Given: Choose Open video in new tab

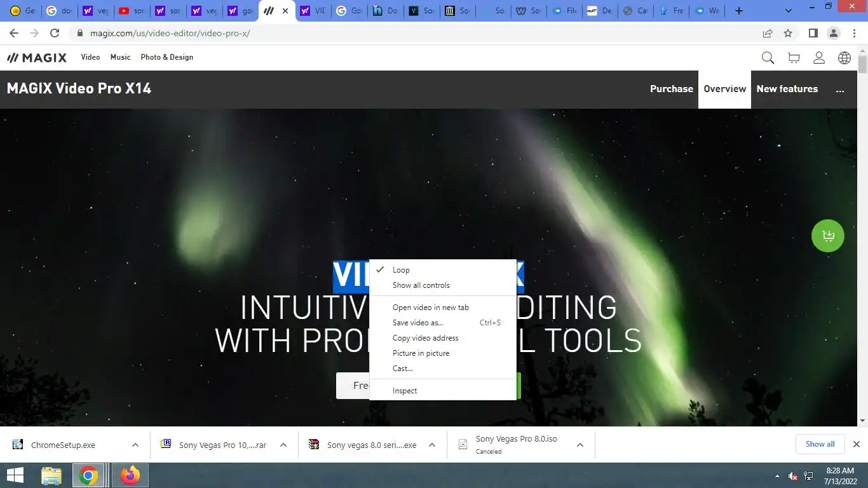Looking at the screenshot, I should [x=442, y=308].
